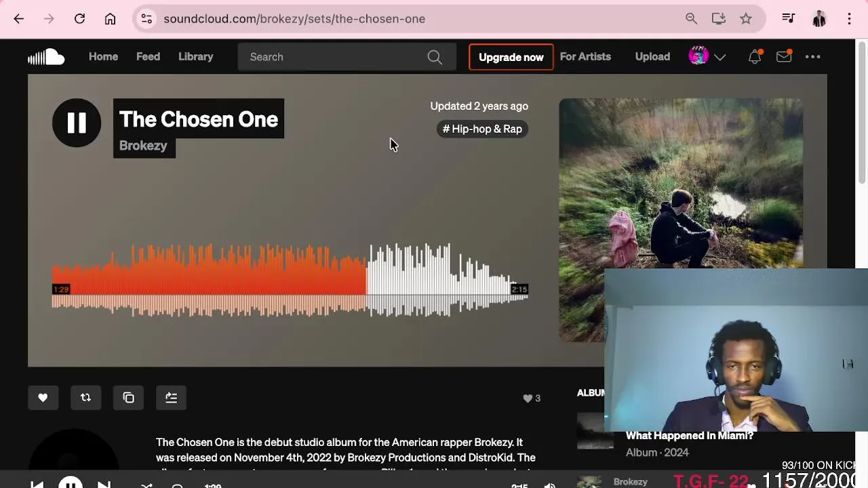Skip to previous track in bottom player

click(37, 485)
